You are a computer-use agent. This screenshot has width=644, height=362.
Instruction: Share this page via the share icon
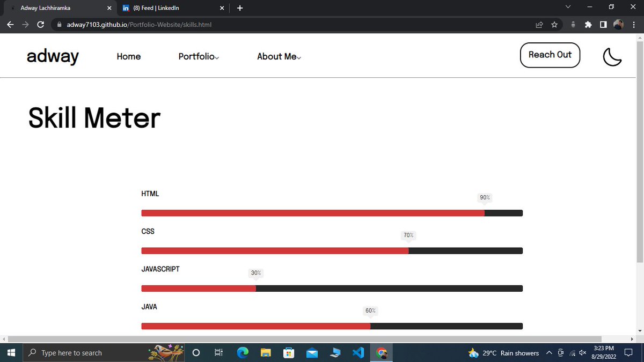(539, 24)
